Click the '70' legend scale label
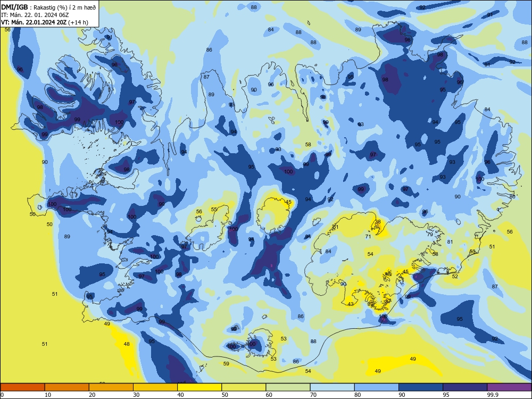The image size is (532, 399). [313, 395]
